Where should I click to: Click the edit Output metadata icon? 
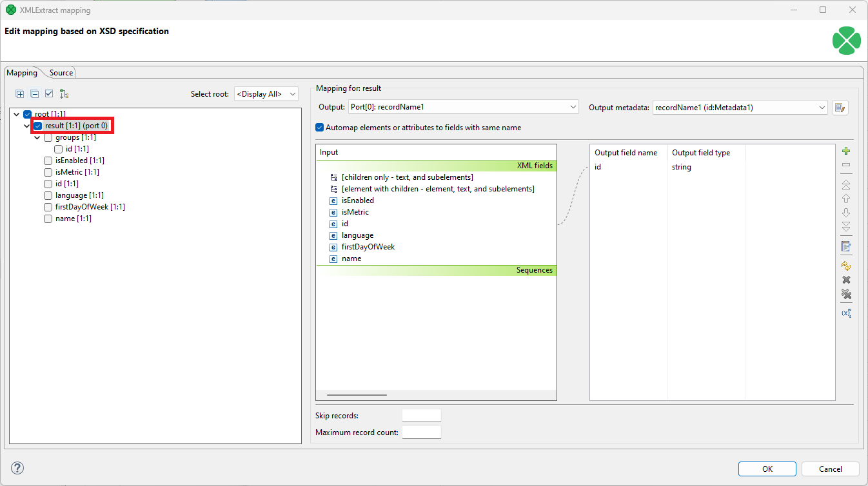[840, 107]
